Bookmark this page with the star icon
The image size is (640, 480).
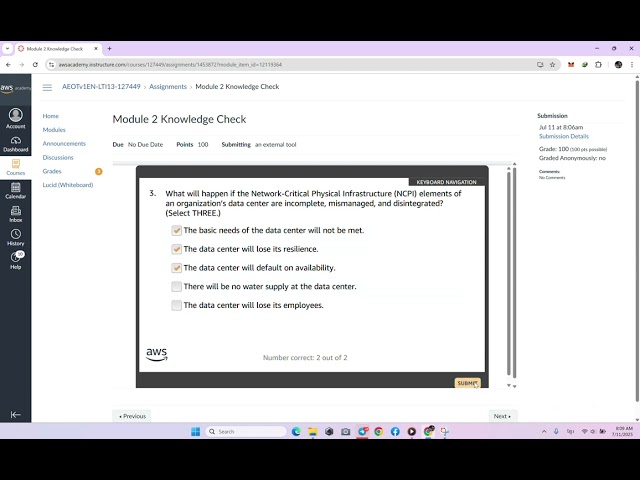pos(552,64)
